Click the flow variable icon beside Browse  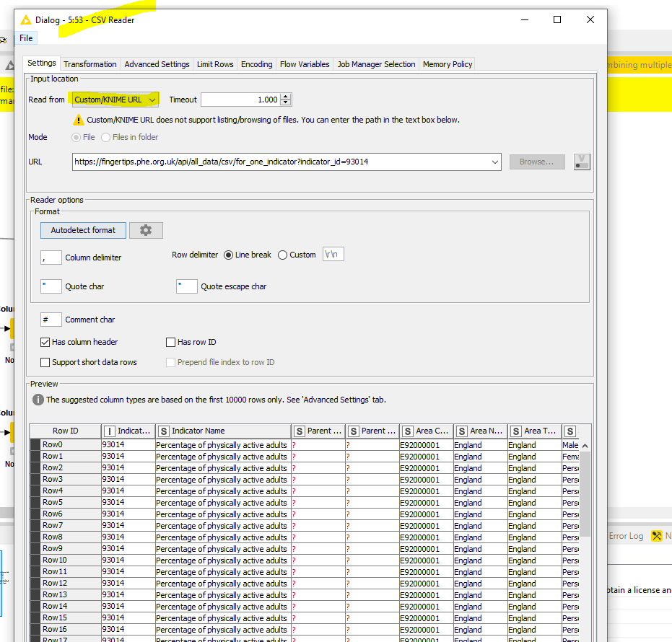pos(582,162)
